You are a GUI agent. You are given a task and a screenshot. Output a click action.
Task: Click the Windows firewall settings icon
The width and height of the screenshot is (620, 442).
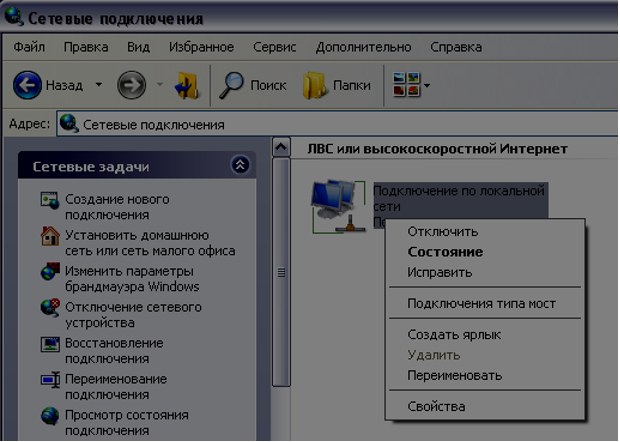point(50,272)
